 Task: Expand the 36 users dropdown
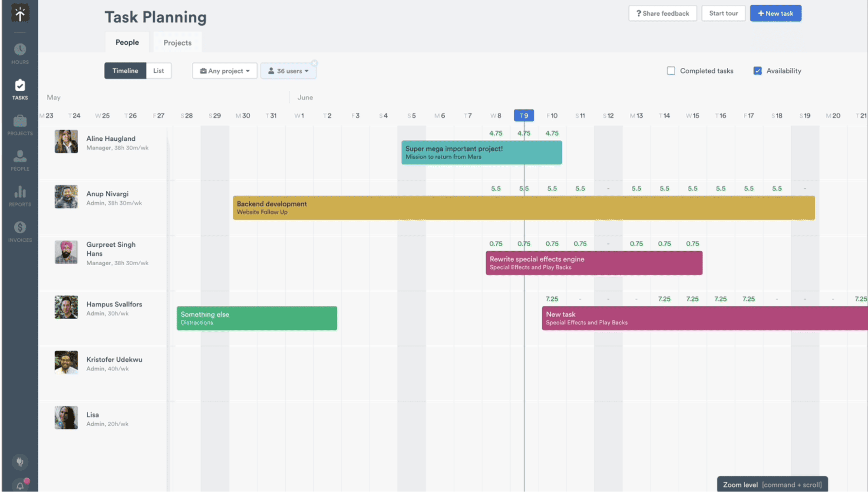[288, 70]
